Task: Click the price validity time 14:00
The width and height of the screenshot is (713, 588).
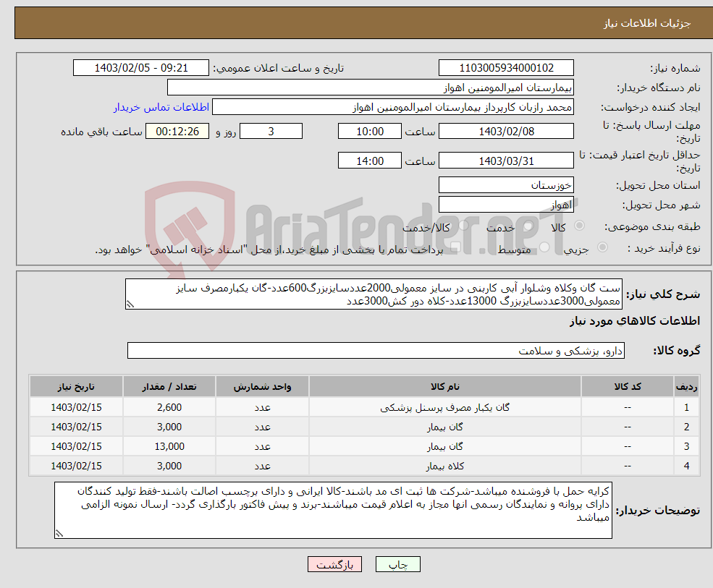Action: [x=370, y=161]
